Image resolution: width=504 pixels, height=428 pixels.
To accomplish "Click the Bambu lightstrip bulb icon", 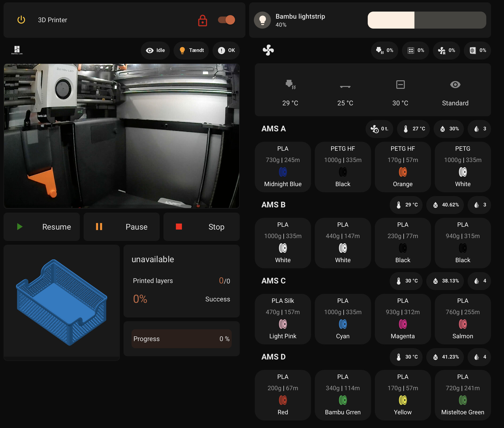I will point(262,20).
